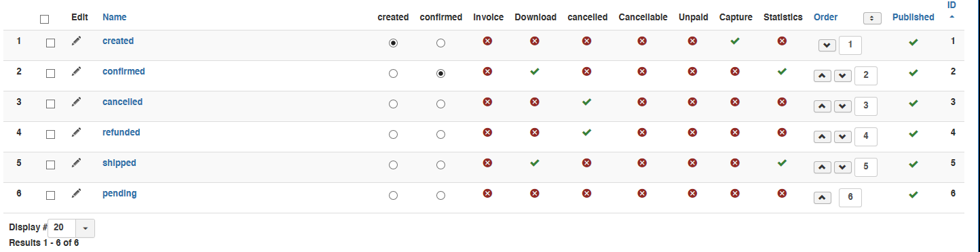Check the box for cancelled row
The height and width of the screenshot is (252, 980).
(50, 104)
